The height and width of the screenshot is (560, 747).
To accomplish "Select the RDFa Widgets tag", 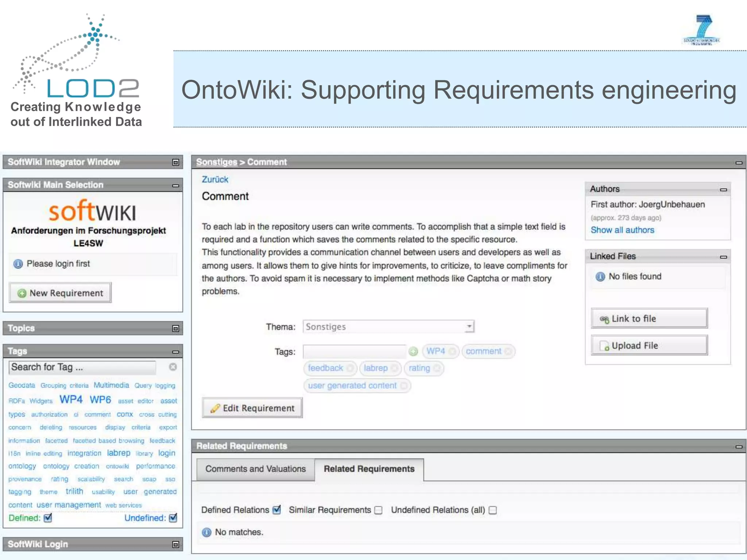I will pyautogui.click(x=31, y=401).
